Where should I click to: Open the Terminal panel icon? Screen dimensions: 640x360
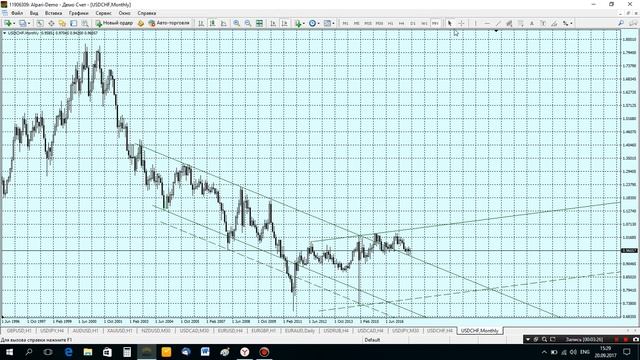(73, 23)
